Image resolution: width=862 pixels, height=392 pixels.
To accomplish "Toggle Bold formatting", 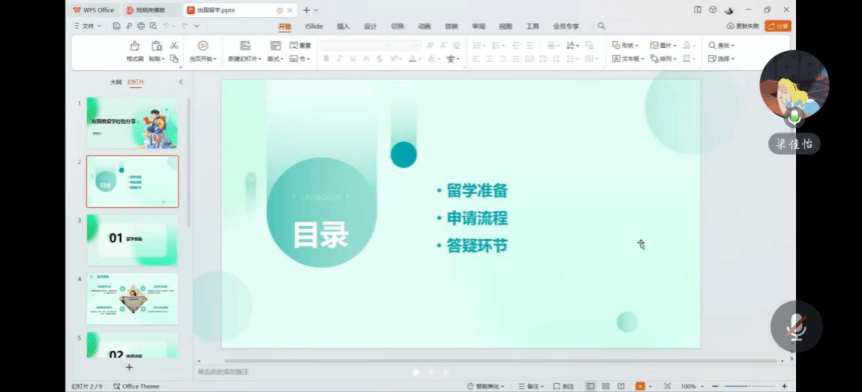I will (x=326, y=58).
